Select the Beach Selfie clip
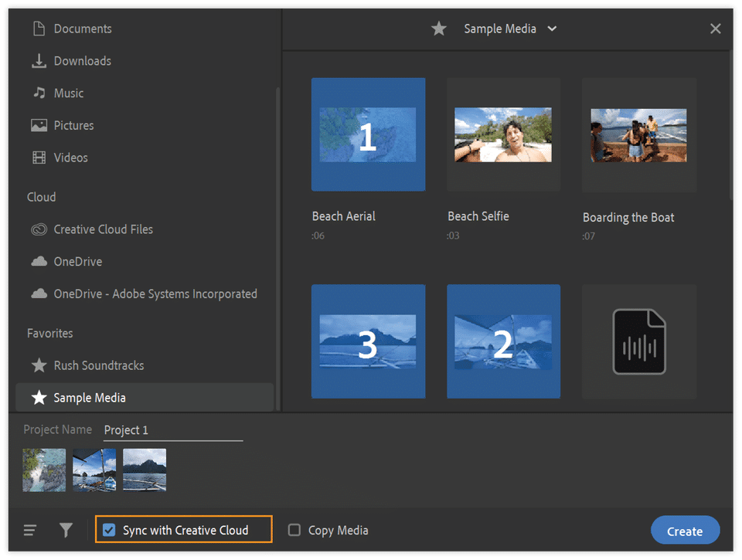 [x=503, y=134]
